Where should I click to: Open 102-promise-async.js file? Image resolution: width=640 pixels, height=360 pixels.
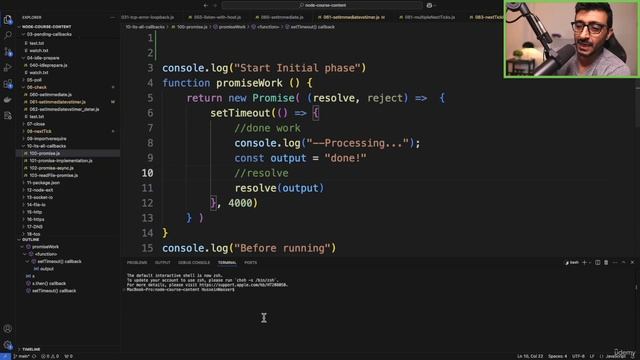[51, 168]
